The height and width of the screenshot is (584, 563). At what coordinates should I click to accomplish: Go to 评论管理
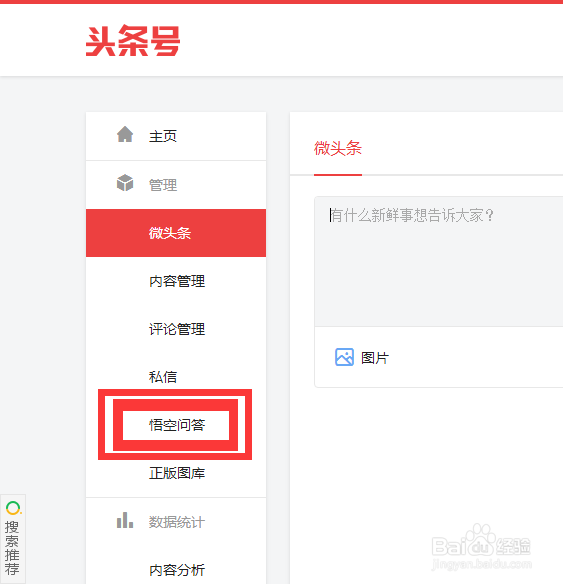click(x=176, y=329)
